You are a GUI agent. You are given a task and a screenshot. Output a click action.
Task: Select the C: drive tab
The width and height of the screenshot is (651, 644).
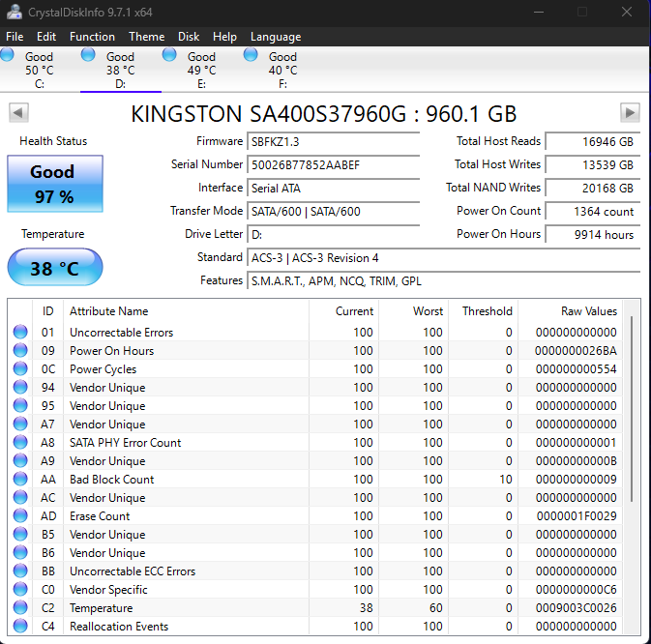coord(40,70)
